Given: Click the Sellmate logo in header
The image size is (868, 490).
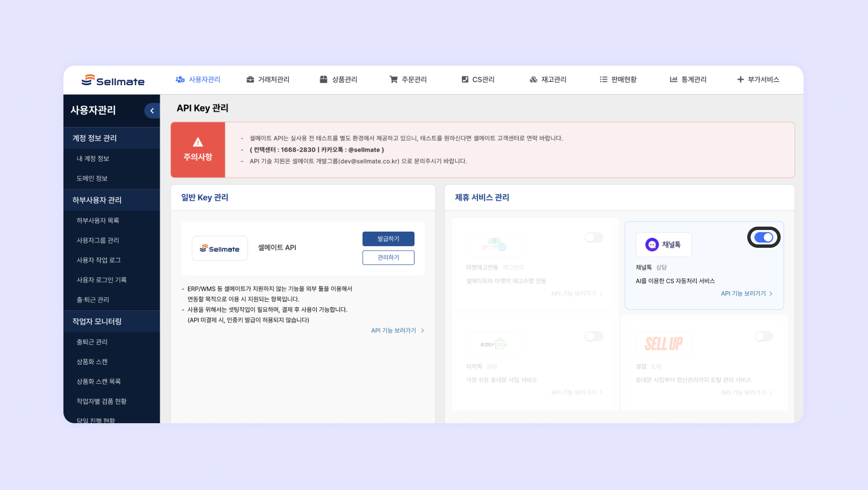Looking at the screenshot, I should pyautogui.click(x=113, y=80).
